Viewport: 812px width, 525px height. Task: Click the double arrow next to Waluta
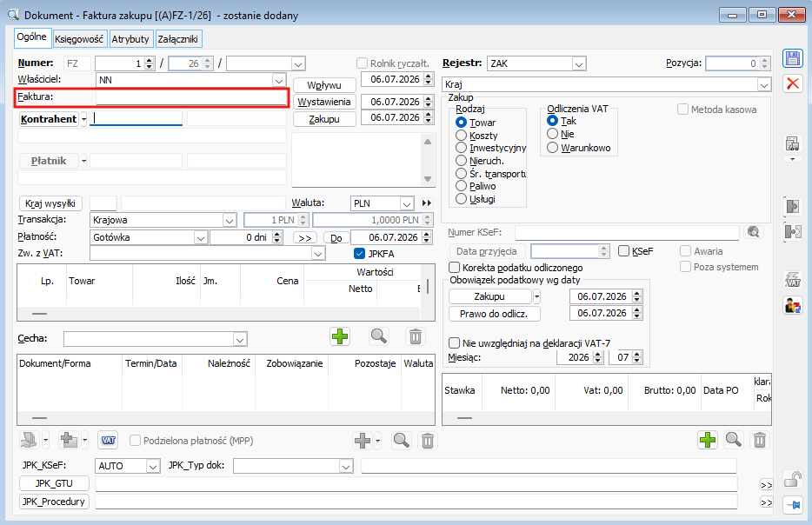point(427,203)
